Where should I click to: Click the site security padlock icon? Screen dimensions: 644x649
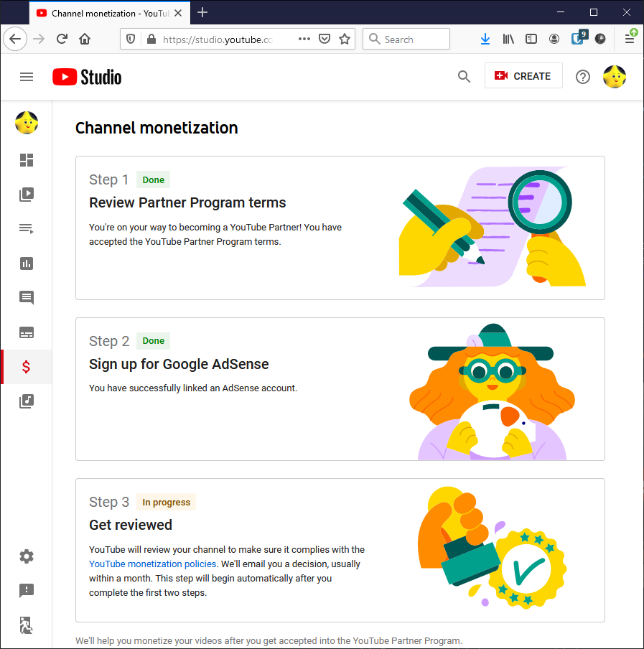coord(151,39)
